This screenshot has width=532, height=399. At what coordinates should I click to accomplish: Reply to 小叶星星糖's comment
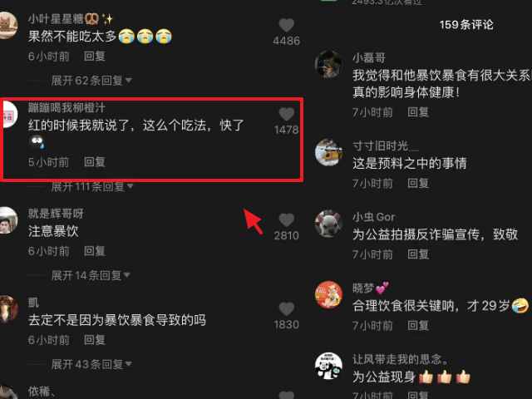pos(95,56)
